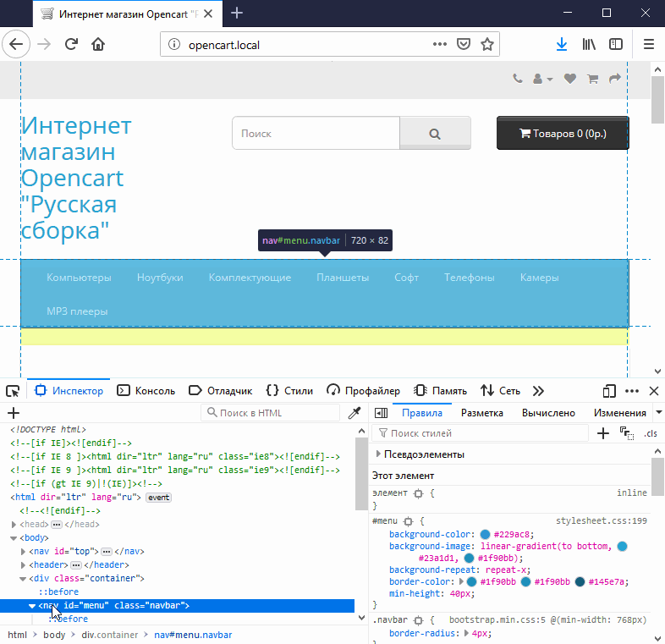Viewport: 665px width, 644px height.
Task: Expand the header element node
Action: (23, 565)
